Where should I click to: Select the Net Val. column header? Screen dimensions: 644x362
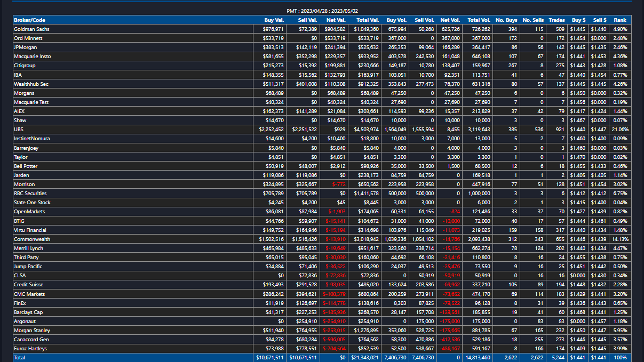pos(336,20)
